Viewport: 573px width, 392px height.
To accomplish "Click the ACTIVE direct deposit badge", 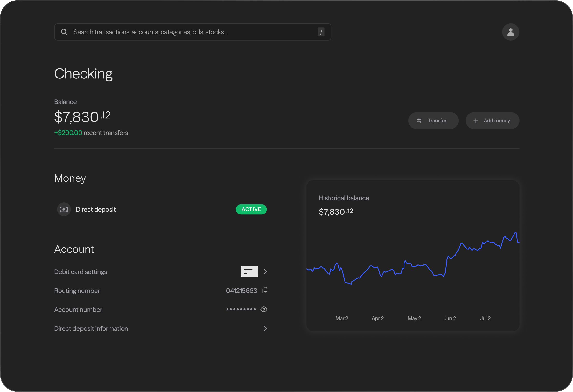I will tap(251, 209).
